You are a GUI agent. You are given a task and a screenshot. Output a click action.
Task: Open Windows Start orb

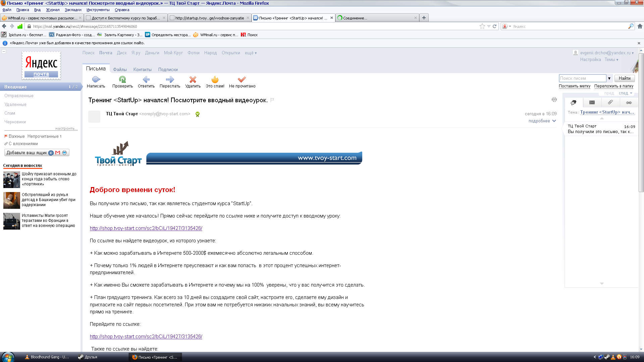point(7,357)
